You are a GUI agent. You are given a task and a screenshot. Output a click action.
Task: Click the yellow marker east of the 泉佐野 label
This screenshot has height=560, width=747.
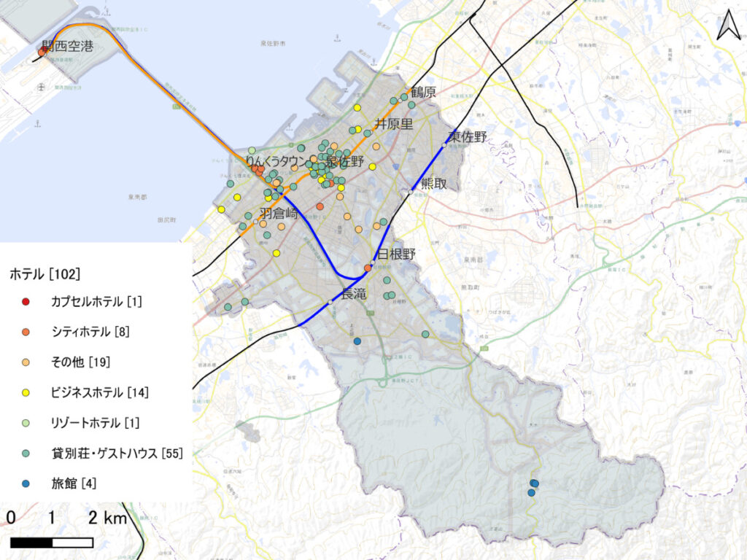tap(373, 167)
